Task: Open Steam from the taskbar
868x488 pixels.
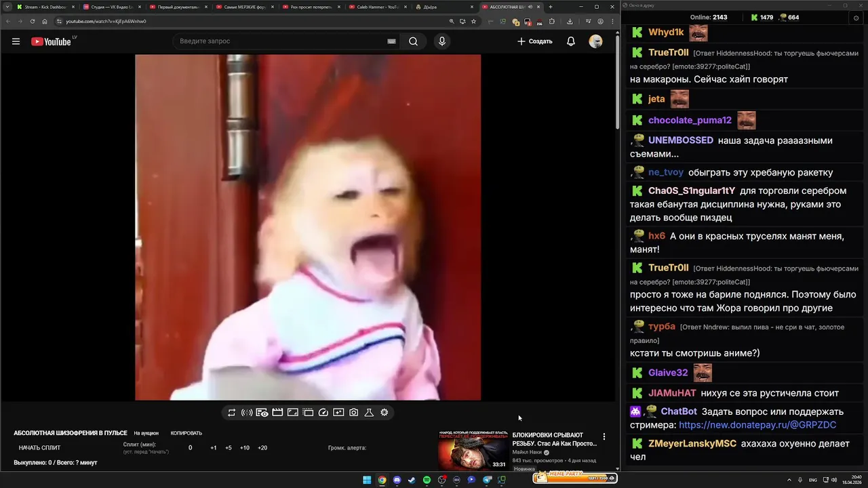Action: click(x=412, y=480)
